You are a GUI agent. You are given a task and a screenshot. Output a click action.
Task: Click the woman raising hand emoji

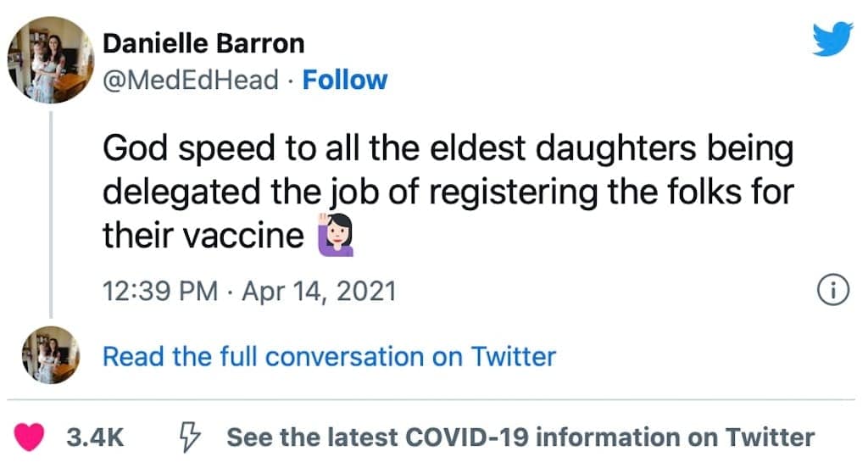pyautogui.click(x=336, y=235)
